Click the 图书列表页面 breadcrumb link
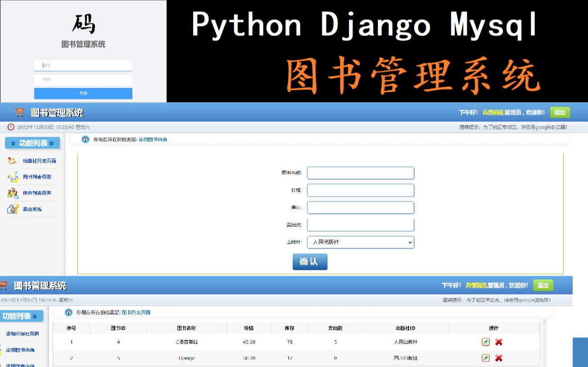The width and height of the screenshot is (588, 367). (x=136, y=312)
